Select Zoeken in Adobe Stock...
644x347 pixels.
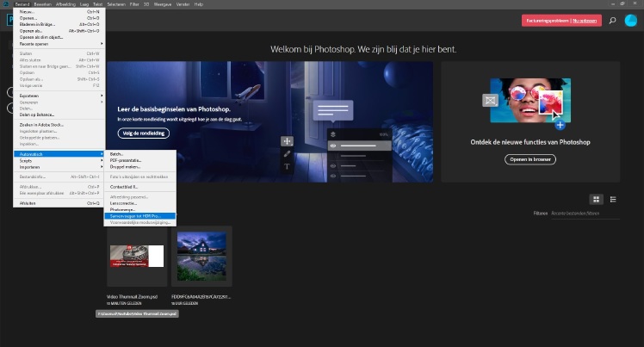click(x=59, y=125)
